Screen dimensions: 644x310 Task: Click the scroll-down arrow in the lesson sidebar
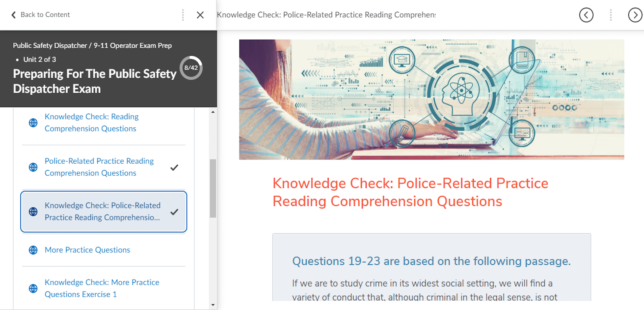click(x=213, y=305)
